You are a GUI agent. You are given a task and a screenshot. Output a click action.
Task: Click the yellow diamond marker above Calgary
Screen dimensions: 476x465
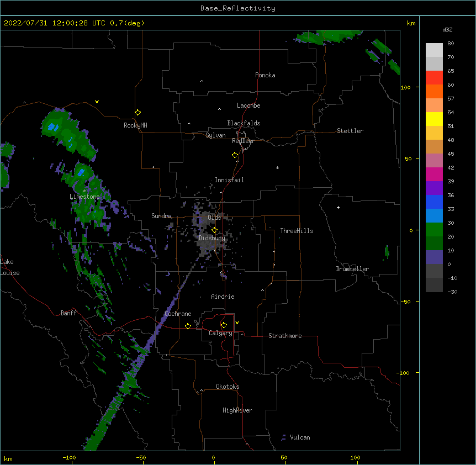click(224, 325)
